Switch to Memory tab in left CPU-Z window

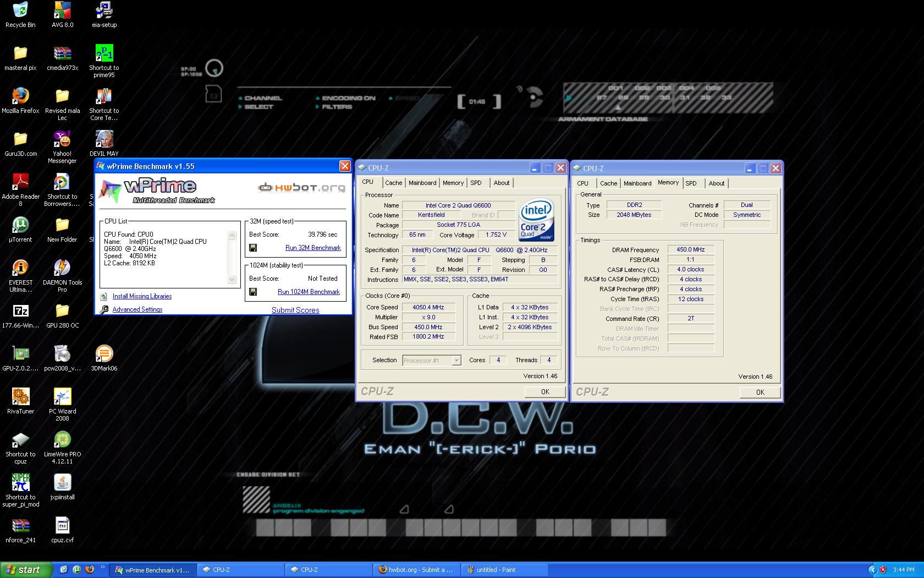(x=453, y=183)
